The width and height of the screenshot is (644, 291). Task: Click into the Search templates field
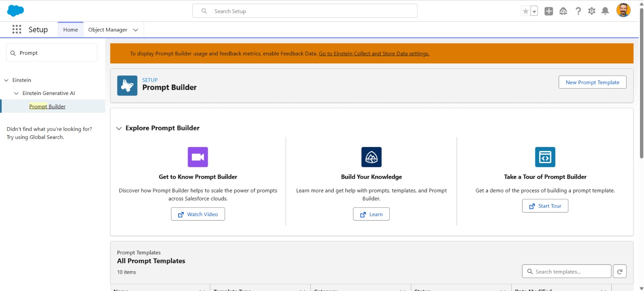567,272
